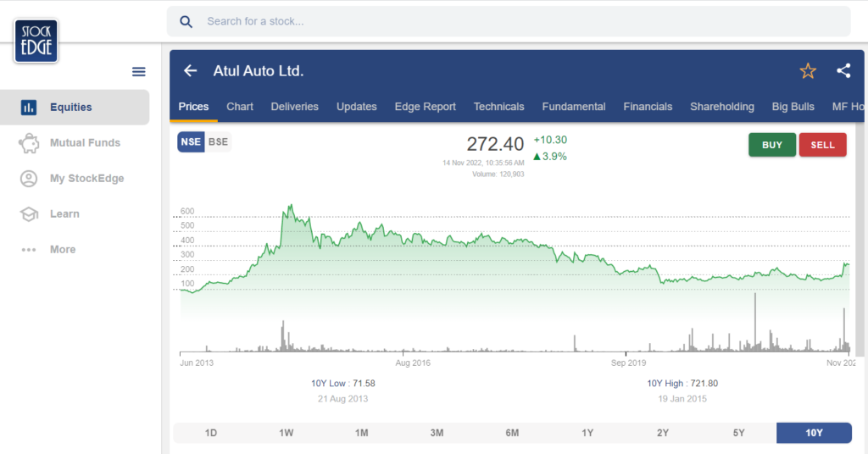The image size is (868, 454).
Task: Switch to BSE exchange
Action: click(x=218, y=142)
